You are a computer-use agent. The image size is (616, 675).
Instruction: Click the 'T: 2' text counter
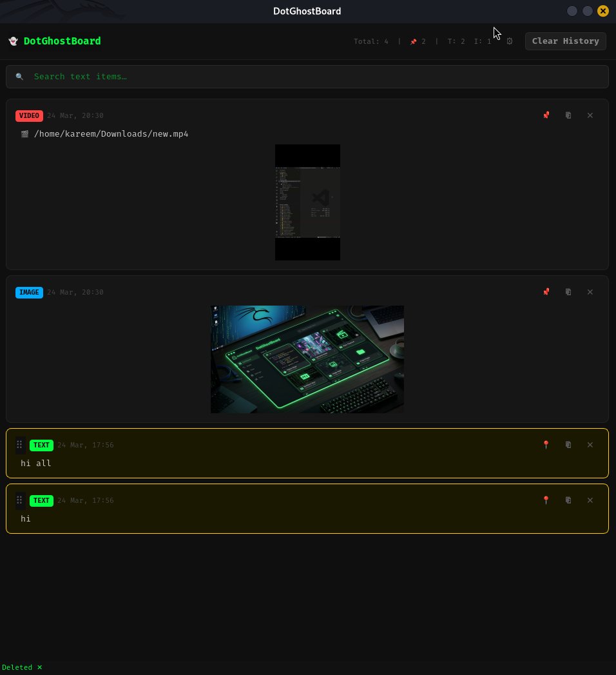(456, 41)
